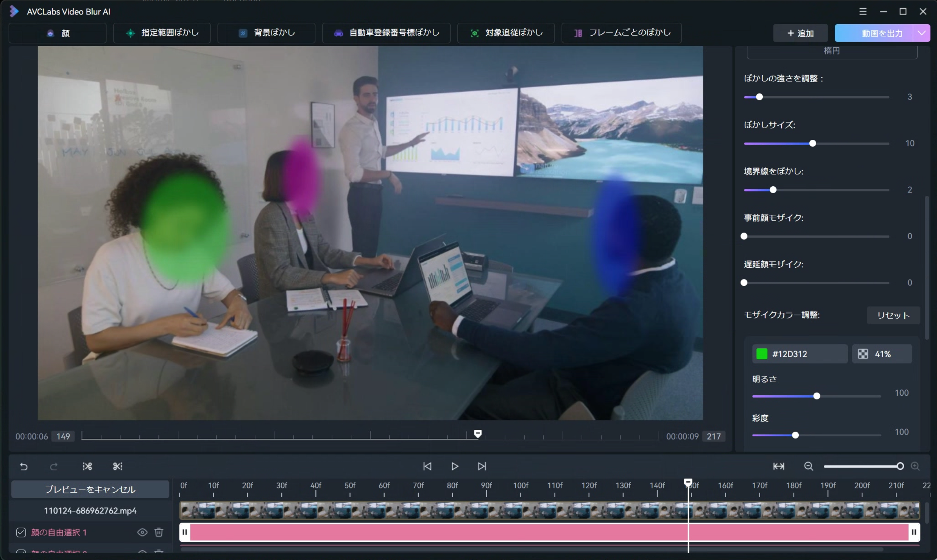937x560 pixels.
Task: Click the opacity 41% field
Action: coord(882,354)
